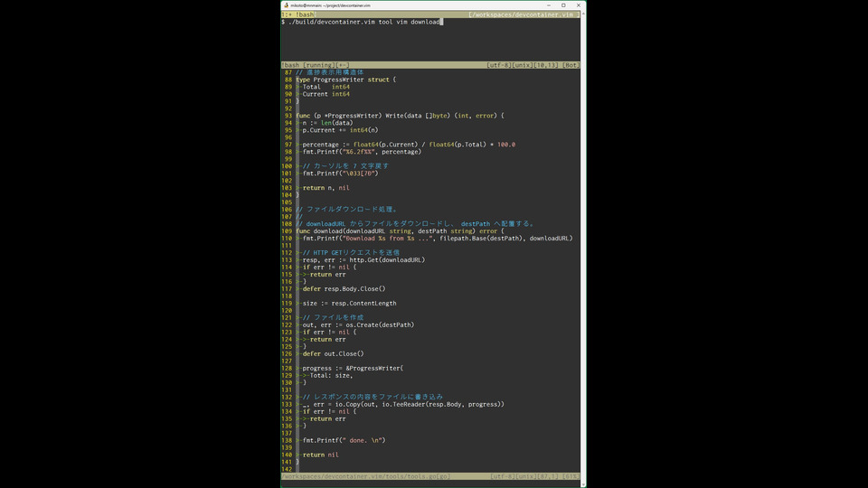Click the 'defer resp.Body.Close()' line
868x488 pixels.
(344, 289)
